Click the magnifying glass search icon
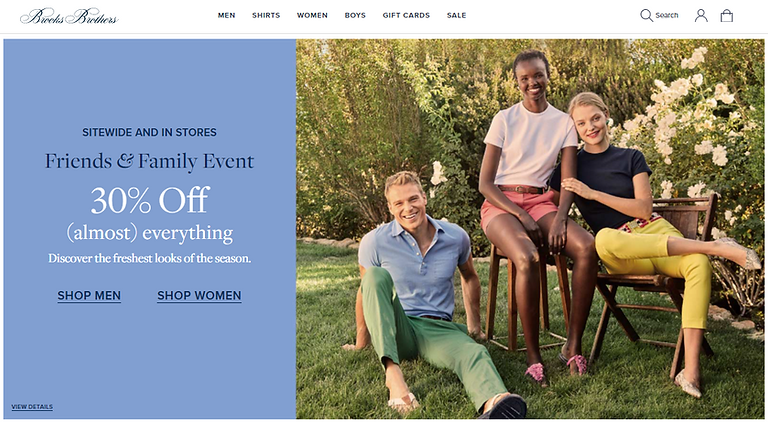Image resolution: width=768 pixels, height=423 pixels. pyautogui.click(x=646, y=15)
